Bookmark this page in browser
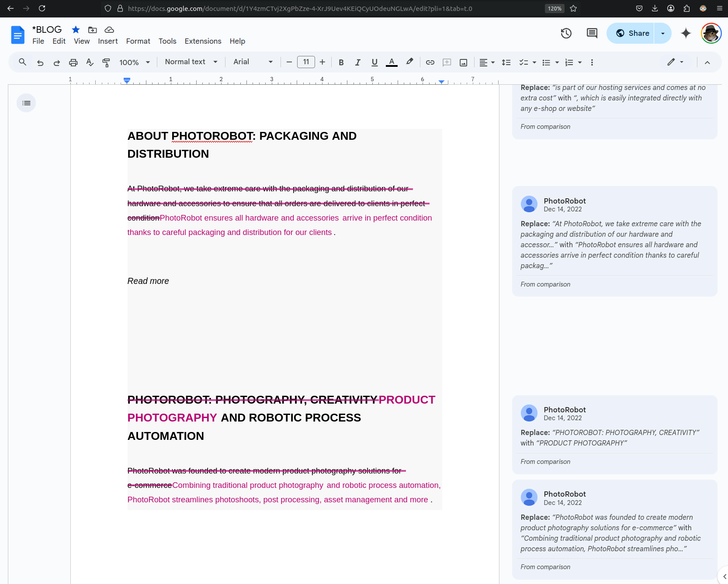728x584 pixels. (x=573, y=8)
